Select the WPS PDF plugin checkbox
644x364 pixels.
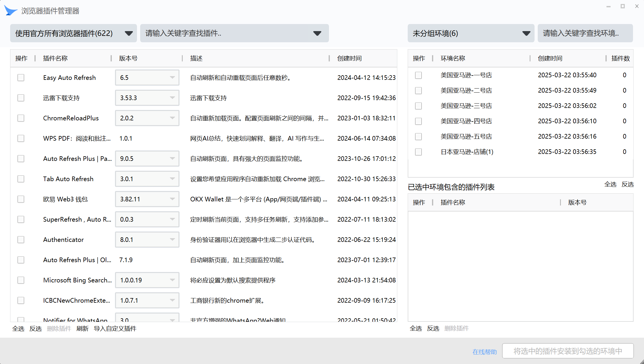[21, 138]
